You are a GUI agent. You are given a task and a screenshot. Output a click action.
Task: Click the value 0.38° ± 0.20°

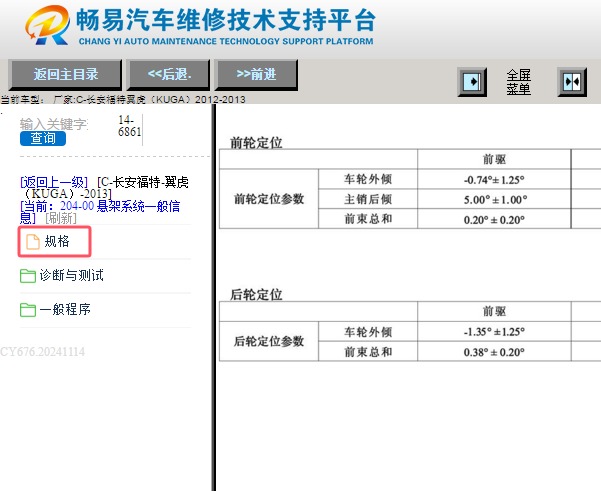[x=494, y=352]
